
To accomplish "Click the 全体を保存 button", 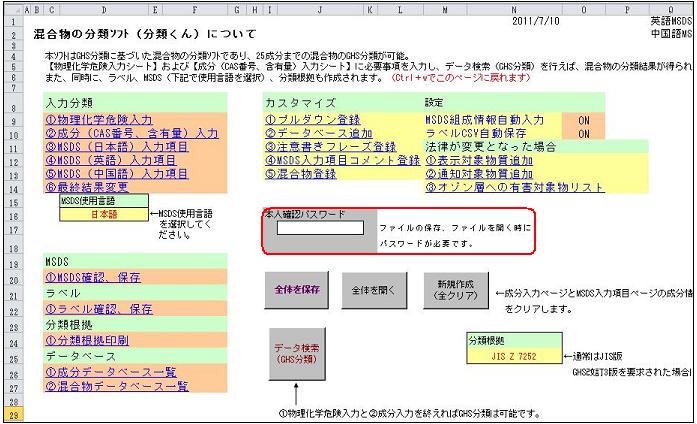I will [x=296, y=290].
